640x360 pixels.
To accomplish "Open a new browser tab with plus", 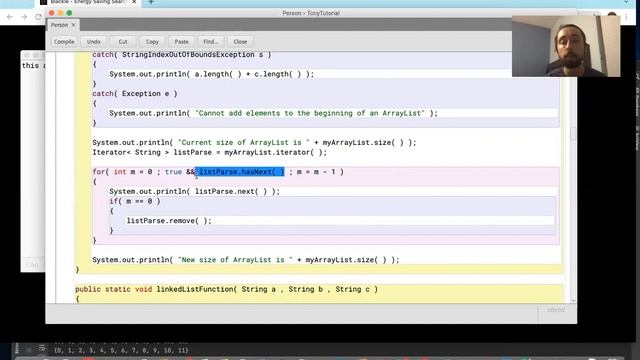I will pos(151,2).
